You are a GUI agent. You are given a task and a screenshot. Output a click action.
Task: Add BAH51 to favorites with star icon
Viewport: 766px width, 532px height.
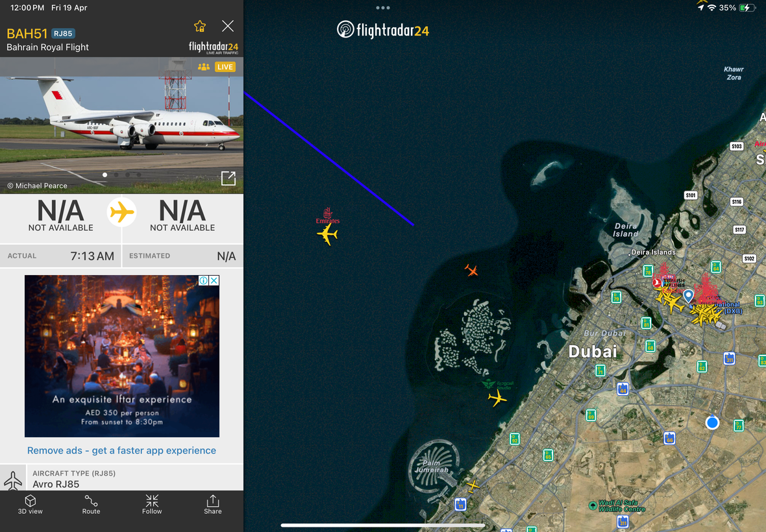[200, 27]
